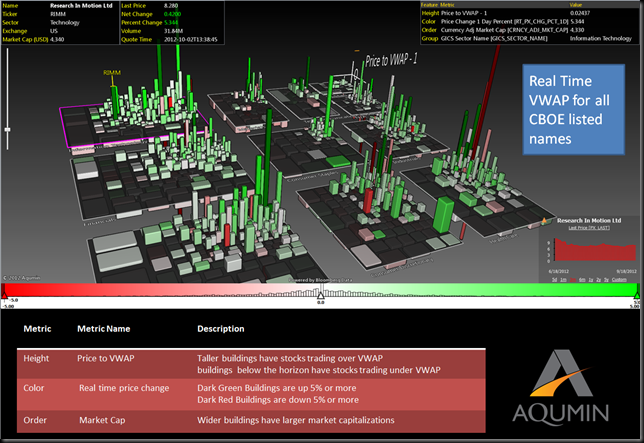Click the "Currency Adj Market Cap" metric
The width and height of the screenshot is (644, 443).
504,30
